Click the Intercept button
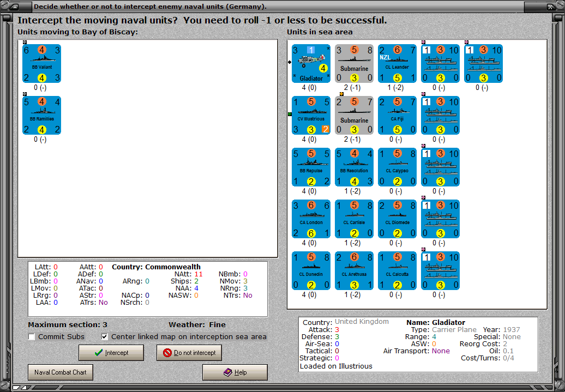The image size is (565, 392). coord(111,353)
